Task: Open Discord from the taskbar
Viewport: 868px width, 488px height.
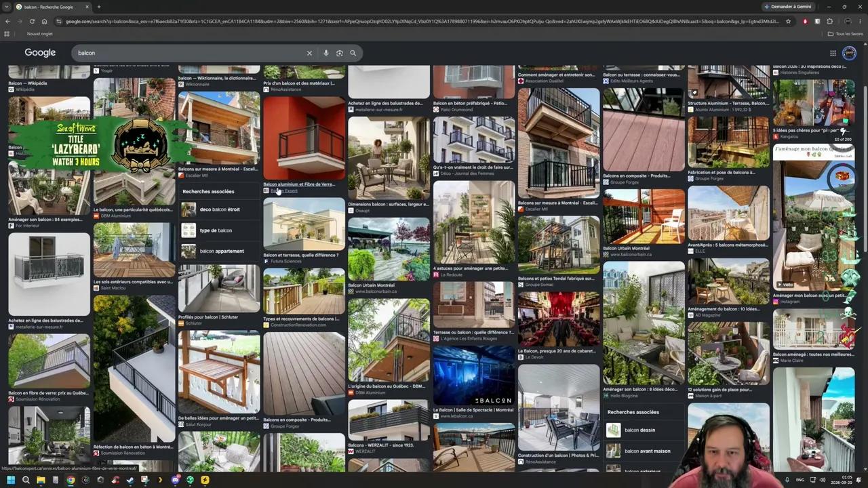Action: click(x=175, y=480)
